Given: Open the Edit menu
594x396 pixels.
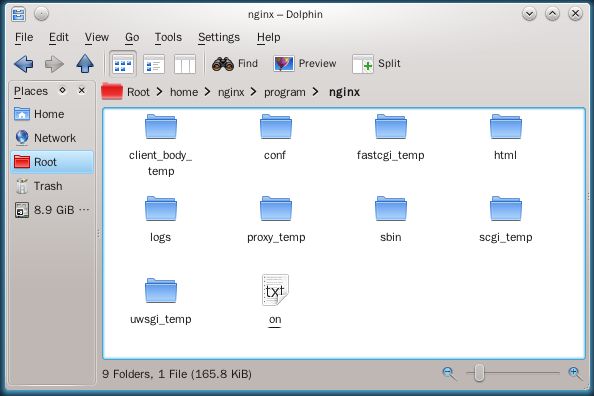Looking at the screenshot, I should 59,37.
